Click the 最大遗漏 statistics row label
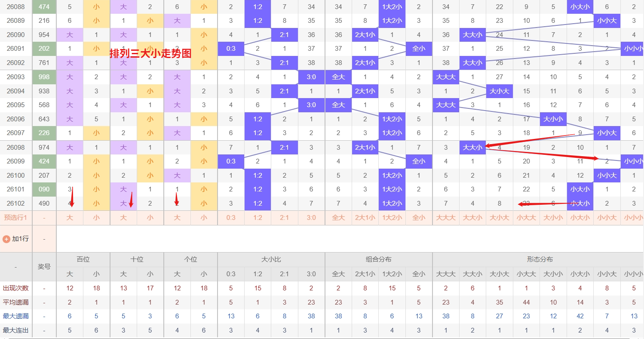 16,316
